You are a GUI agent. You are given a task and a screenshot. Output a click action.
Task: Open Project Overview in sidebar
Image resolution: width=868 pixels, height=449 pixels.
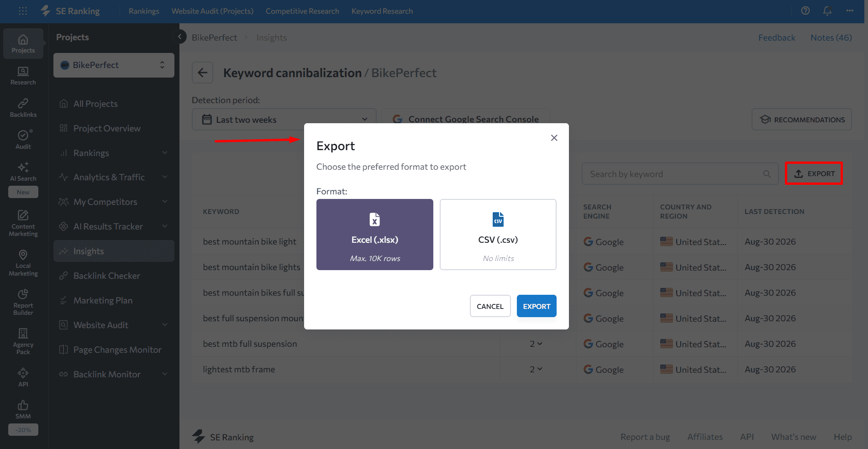pos(114,128)
